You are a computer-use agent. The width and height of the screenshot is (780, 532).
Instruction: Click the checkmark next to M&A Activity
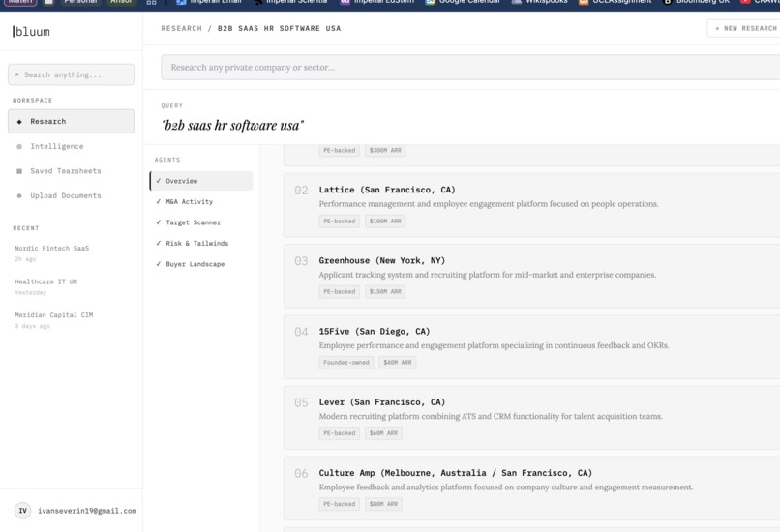coord(158,202)
